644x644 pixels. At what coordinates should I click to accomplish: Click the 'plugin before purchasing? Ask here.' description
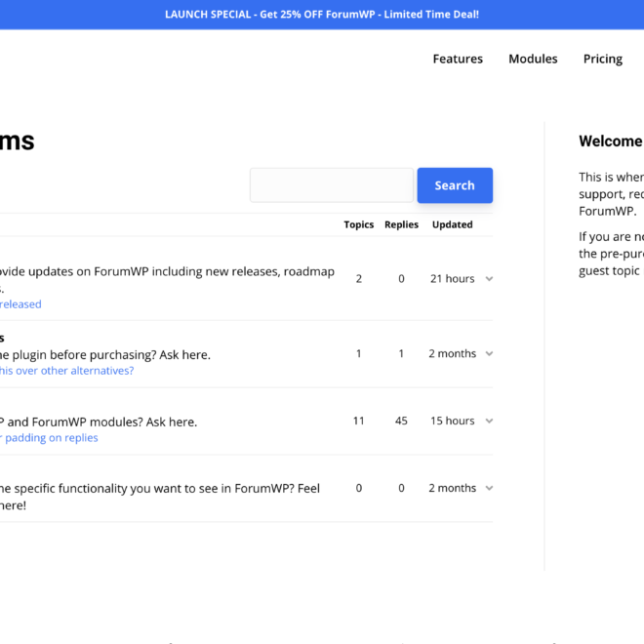coord(111,355)
